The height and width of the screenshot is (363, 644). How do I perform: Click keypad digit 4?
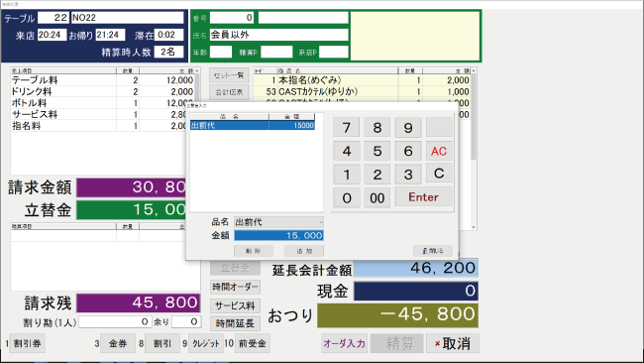346,151
